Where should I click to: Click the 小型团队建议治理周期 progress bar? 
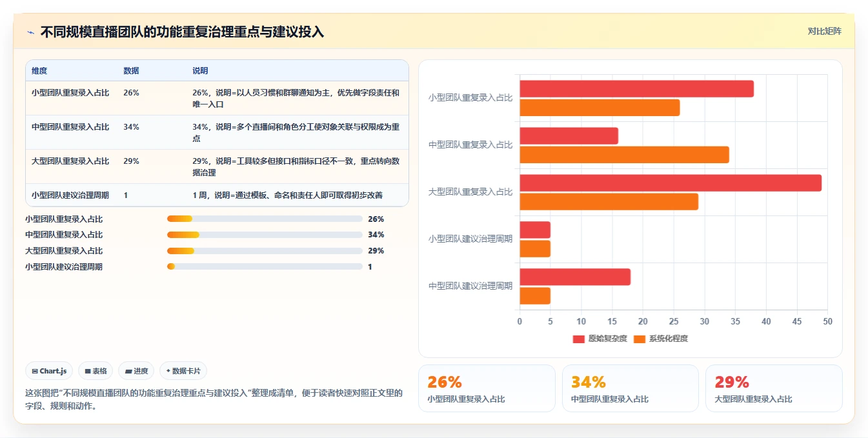click(x=265, y=266)
